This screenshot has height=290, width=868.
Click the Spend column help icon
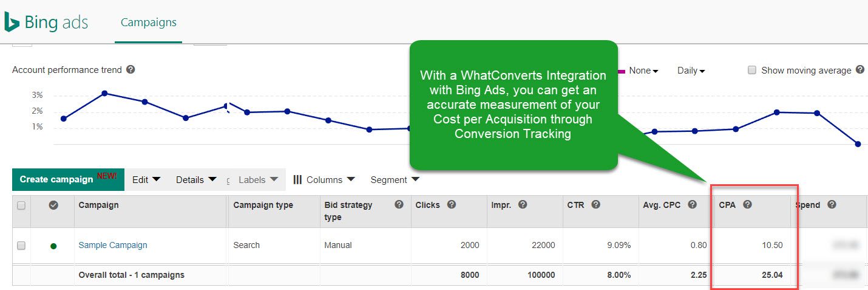832,205
